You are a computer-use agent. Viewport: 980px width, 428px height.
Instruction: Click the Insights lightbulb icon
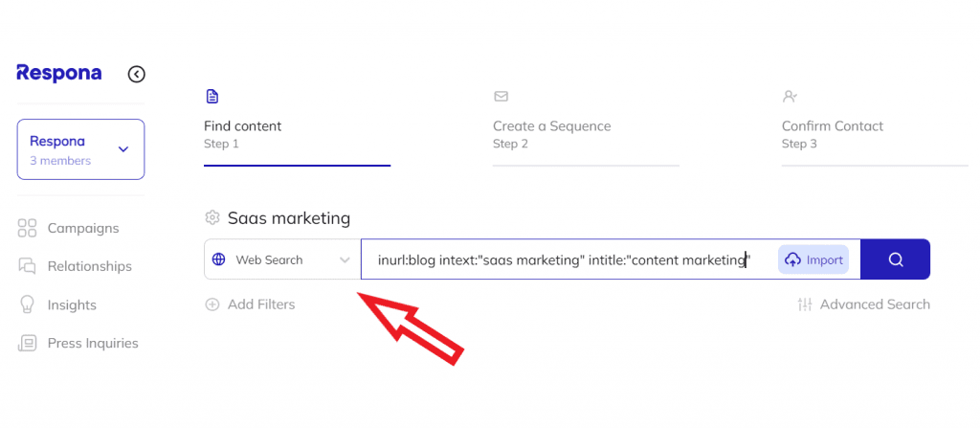click(x=27, y=304)
